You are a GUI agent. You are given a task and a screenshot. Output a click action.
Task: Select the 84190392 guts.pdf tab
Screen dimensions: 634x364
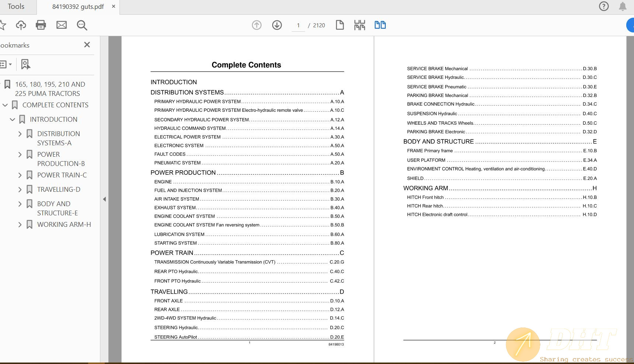point(78,7)
